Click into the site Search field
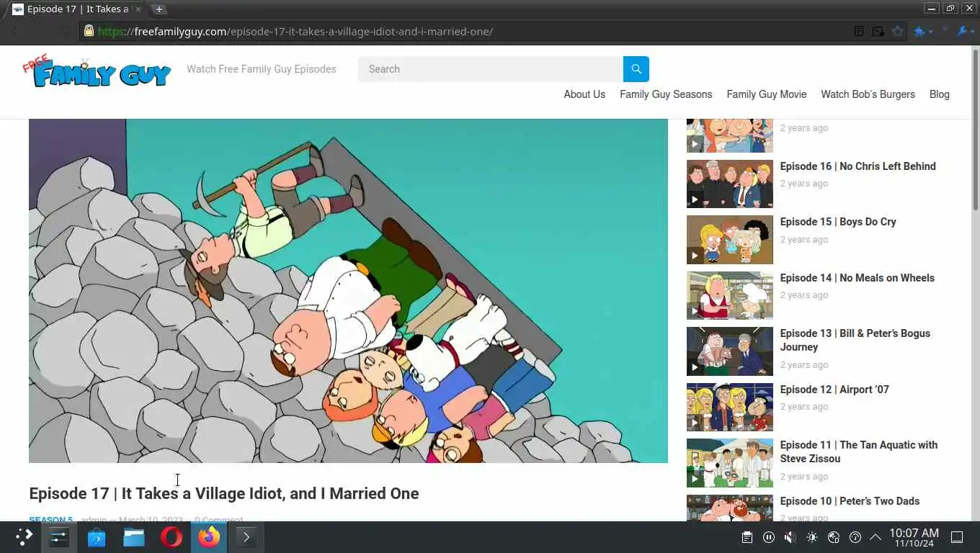Image resolution: width=980 pixels, height=553 pixels. (x=490, y=69)
